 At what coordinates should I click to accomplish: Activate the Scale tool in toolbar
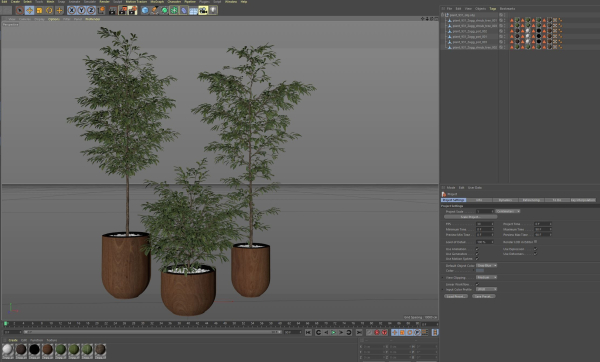coord(39,11)
